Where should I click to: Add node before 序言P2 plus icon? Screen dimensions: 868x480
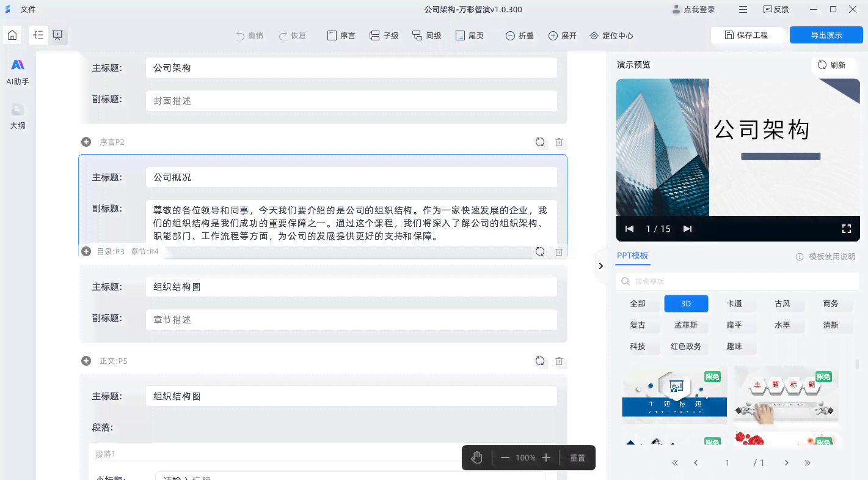tap(86, 142)
